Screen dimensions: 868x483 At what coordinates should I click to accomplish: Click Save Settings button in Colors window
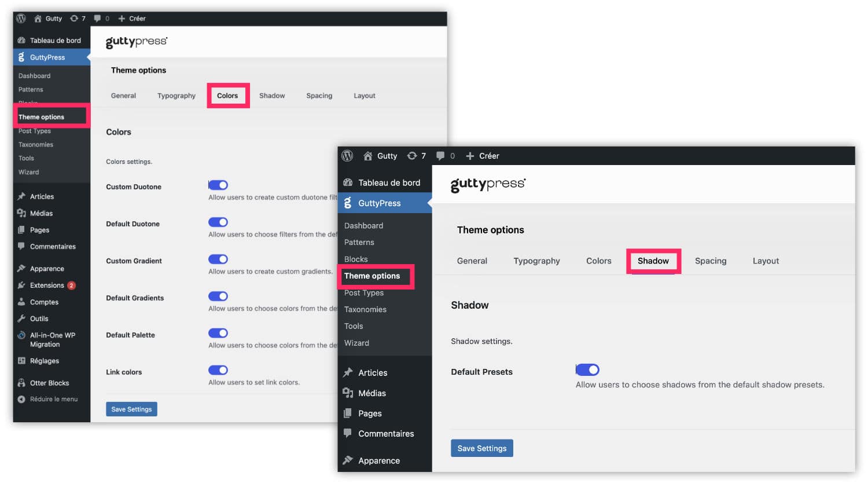tap(131, 409)
